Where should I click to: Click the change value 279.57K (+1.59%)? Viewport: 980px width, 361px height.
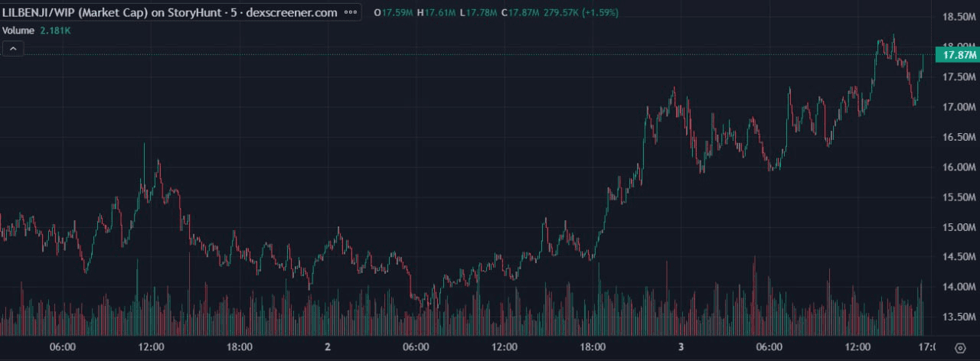coord(581,13)
